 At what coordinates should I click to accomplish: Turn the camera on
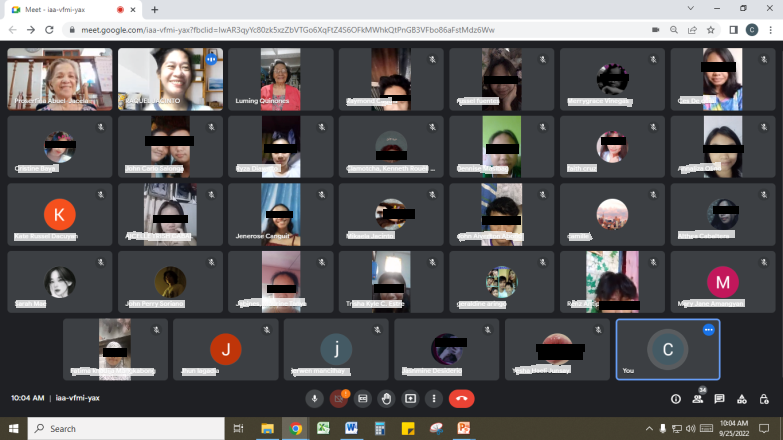[x=338, y=398]
